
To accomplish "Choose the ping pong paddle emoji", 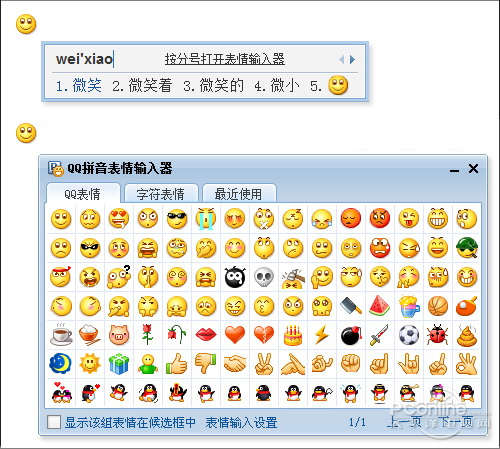I will click(467, 306).
